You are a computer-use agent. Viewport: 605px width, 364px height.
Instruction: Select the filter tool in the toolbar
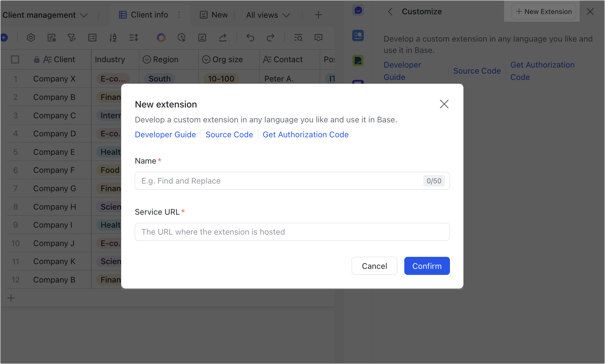tap(72, 37)
